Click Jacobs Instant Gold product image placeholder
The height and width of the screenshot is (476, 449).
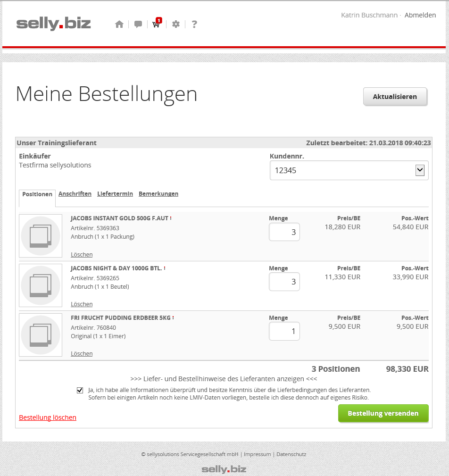click(x=41, y=236)
